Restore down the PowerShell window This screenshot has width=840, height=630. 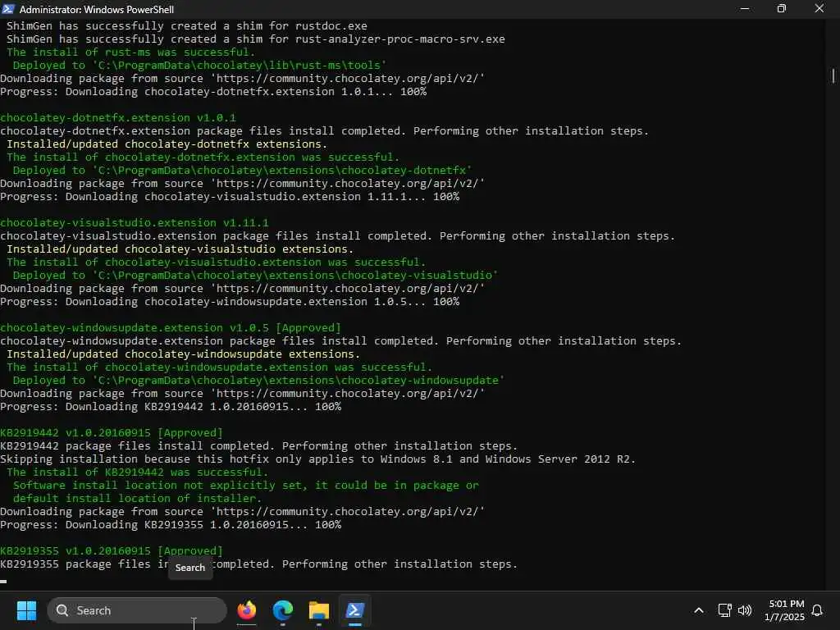coord(782,9)
